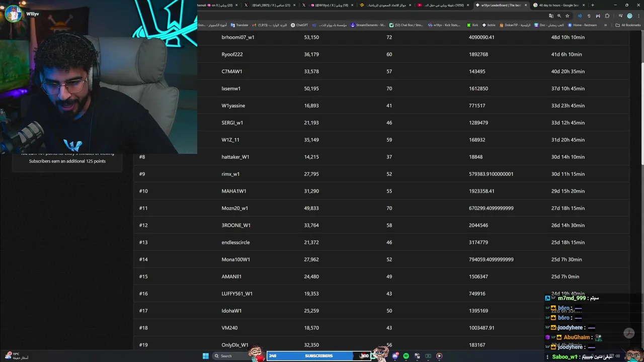
Task: Open the browser profile avatar
Action: coord(629,16)
